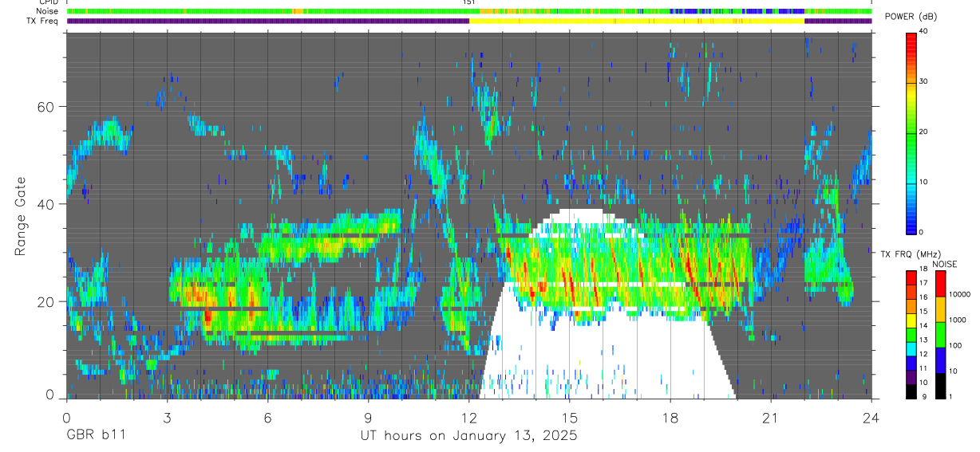Click the 10 label on power colorbar
980x452 pixels.
coord(924,182)
